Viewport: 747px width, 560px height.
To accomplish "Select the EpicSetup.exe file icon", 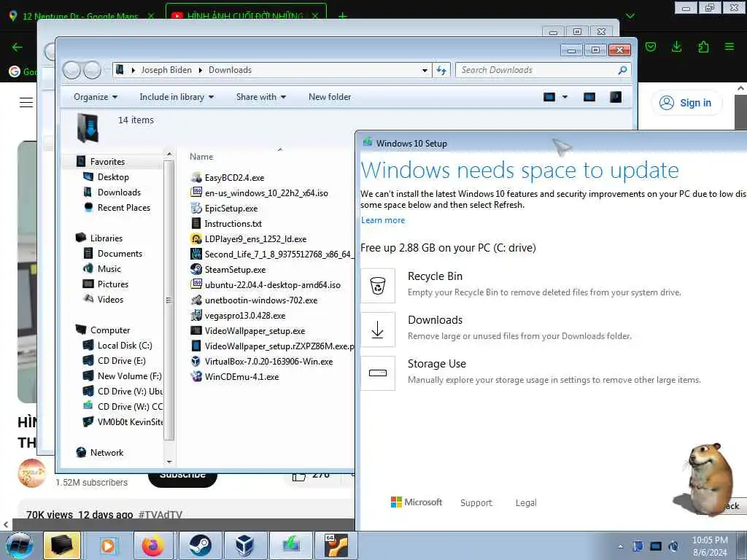I will point(196,208).
